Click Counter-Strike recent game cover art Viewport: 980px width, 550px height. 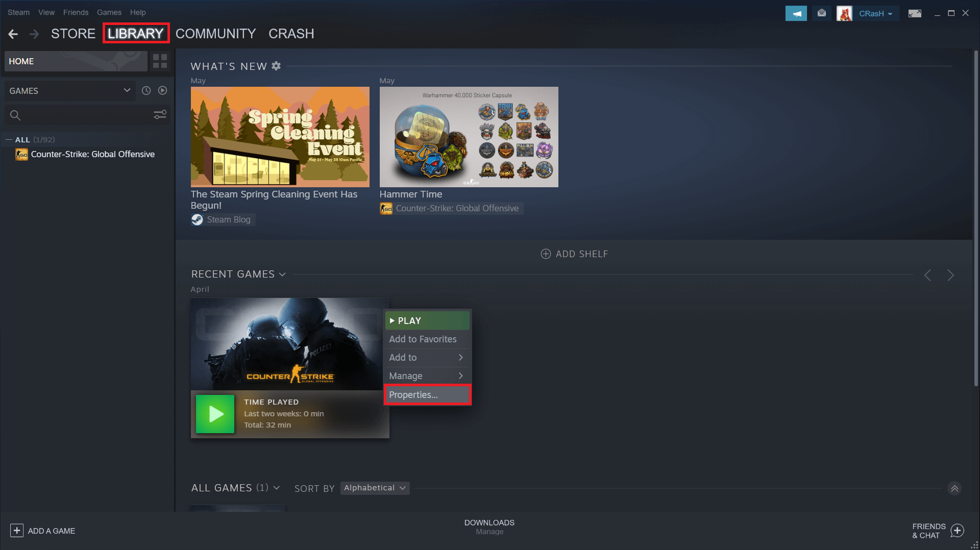click(286, 344)
